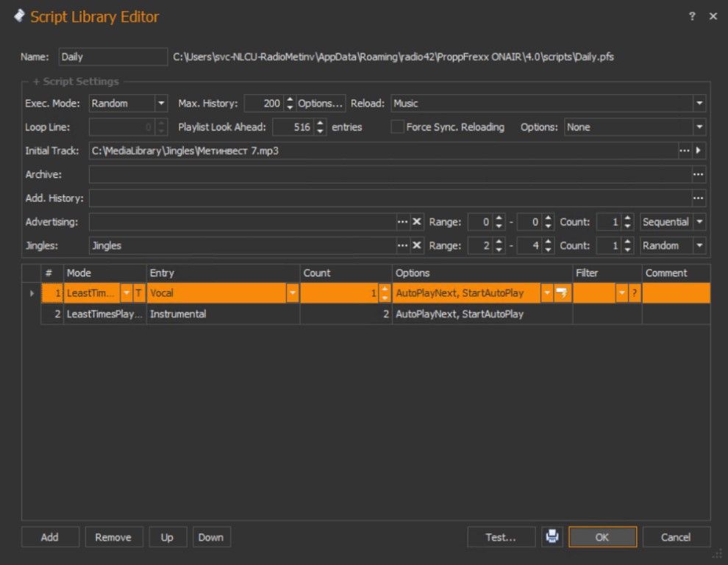Image resolution: width=728 pixels, height=565 pixels.
Task: Click options editor icon in row 1
Action: 563,294
